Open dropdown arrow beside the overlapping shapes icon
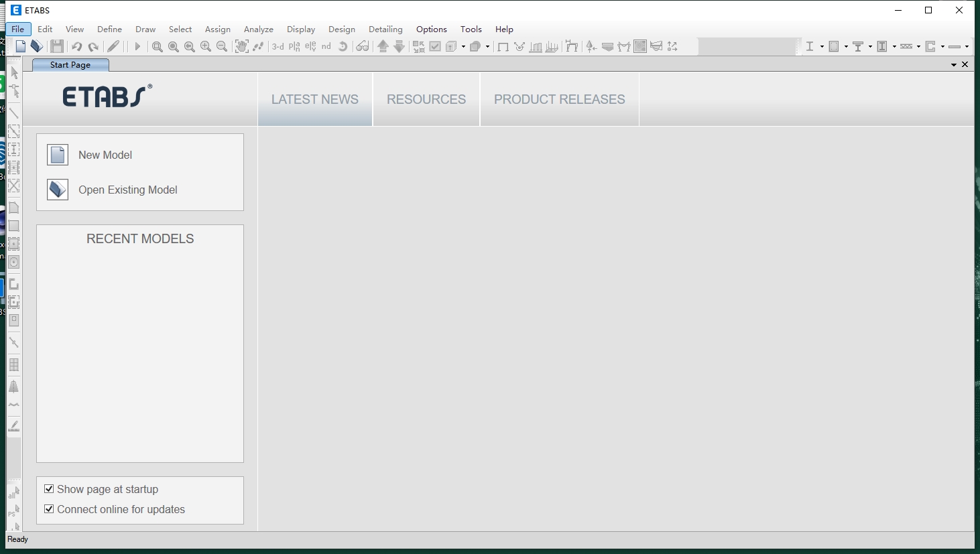Screen dimensions: 980x554 487,47
